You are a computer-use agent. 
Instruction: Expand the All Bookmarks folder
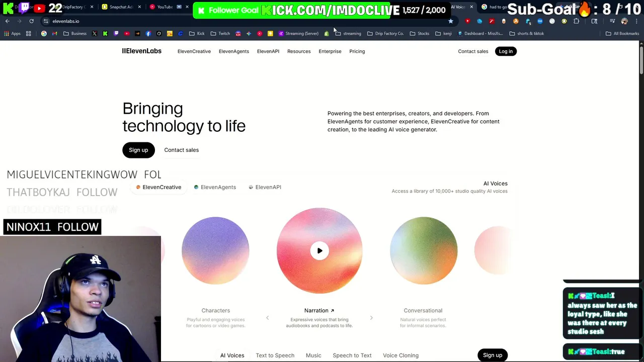click(x=622, y=34)
